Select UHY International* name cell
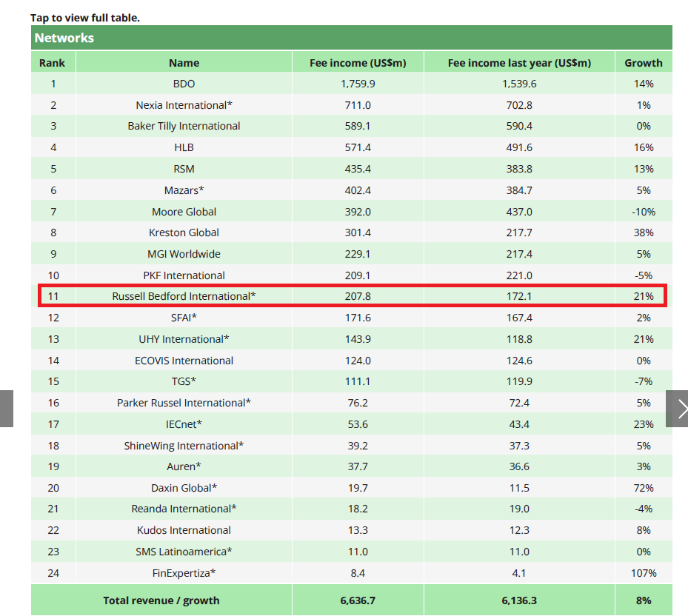 (184, 338)
